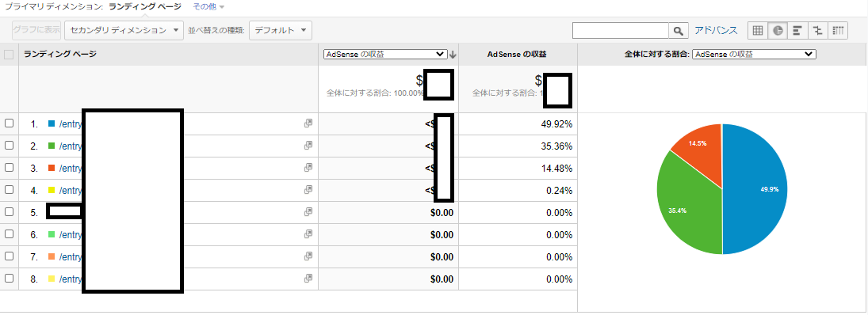Expand the その他 dimension menu
868x315 pixels.
tap(208, 6)
